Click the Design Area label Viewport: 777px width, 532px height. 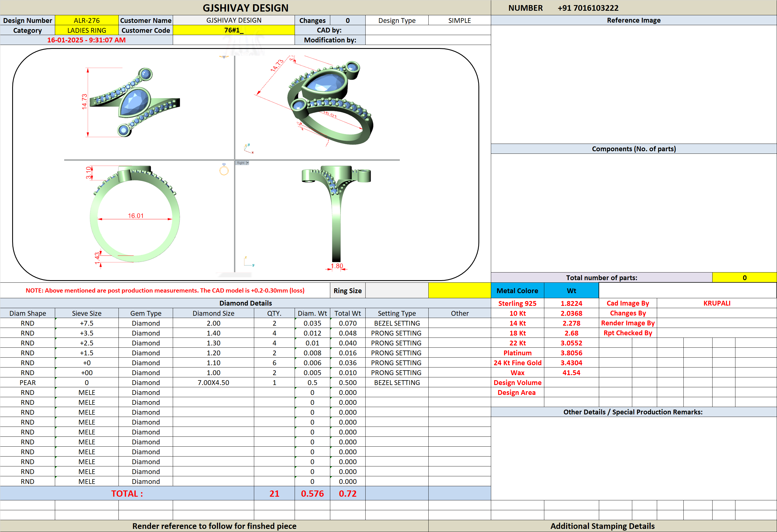pyautogui.click(x=517, y=392)
